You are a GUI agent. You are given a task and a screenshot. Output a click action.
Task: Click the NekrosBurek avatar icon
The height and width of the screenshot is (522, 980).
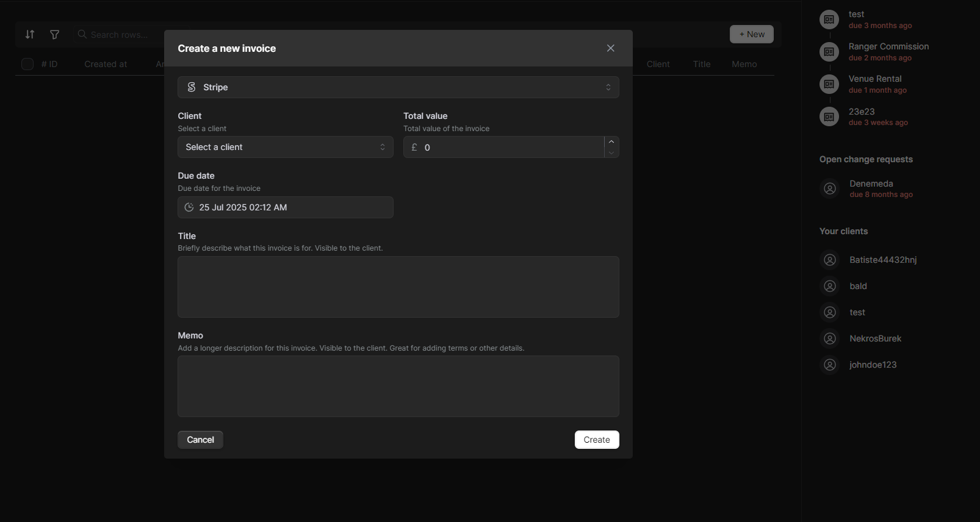[x=830, y=338]
